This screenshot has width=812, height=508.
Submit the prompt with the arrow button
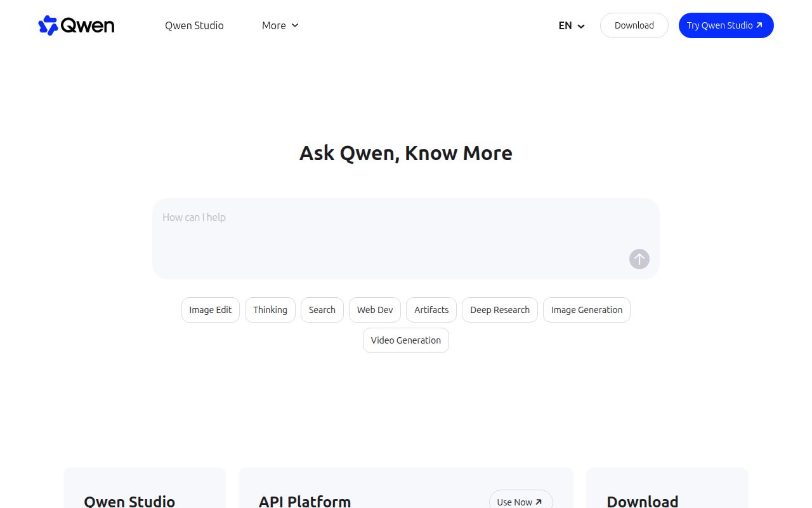point(639,259)
